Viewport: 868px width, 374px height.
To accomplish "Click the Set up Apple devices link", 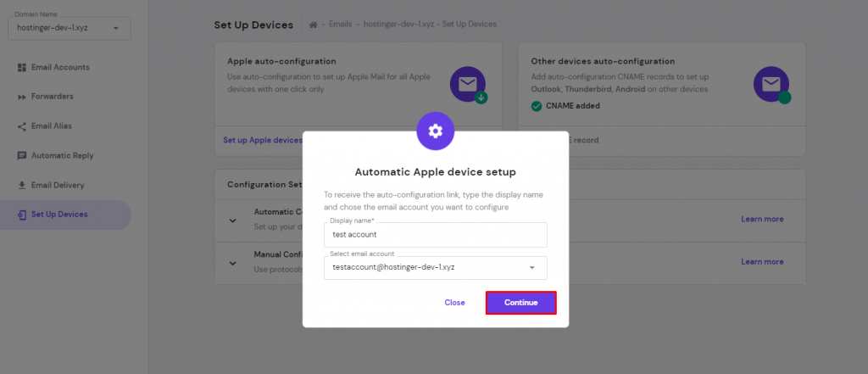I will tap(263, 140).
